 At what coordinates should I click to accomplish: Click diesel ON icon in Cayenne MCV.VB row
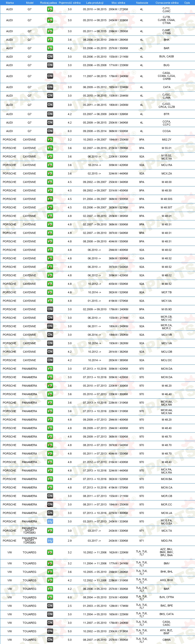(x=50, y=335)
